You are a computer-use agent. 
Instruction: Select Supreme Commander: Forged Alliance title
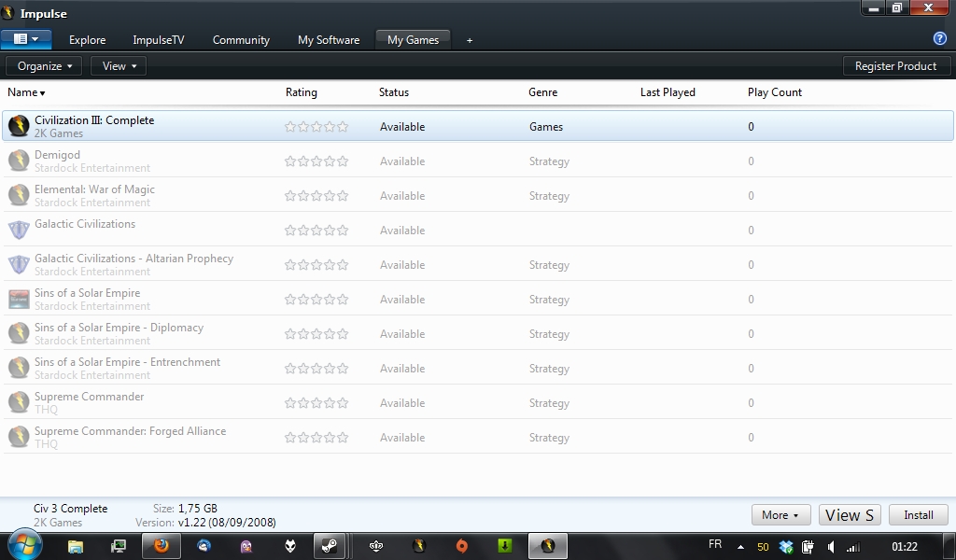[130, 431]
